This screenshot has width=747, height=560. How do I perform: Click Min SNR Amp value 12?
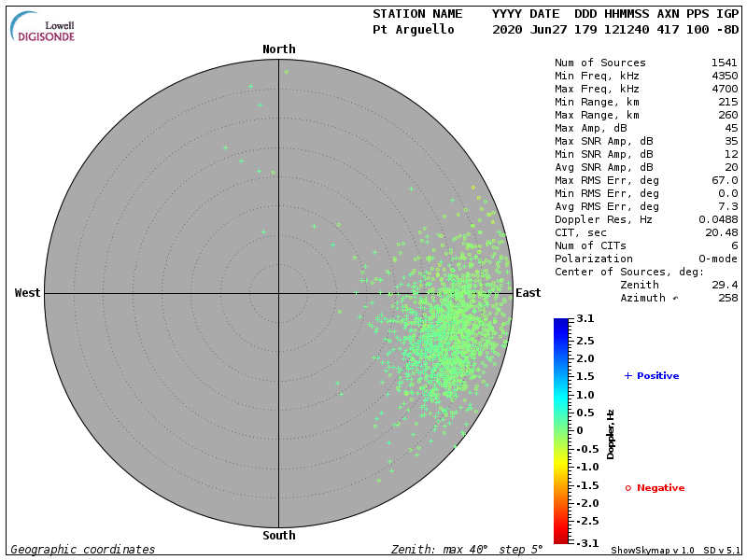[x=731, y=154]
